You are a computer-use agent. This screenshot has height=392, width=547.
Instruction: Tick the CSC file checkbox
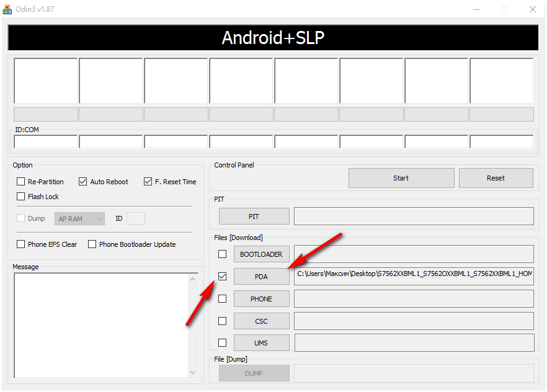pos(222,321)
